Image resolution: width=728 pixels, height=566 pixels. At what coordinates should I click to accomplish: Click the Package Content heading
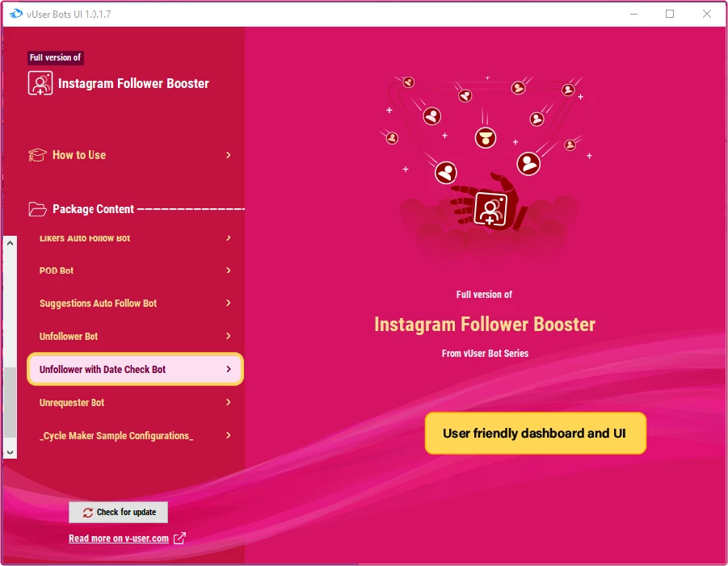93,209
